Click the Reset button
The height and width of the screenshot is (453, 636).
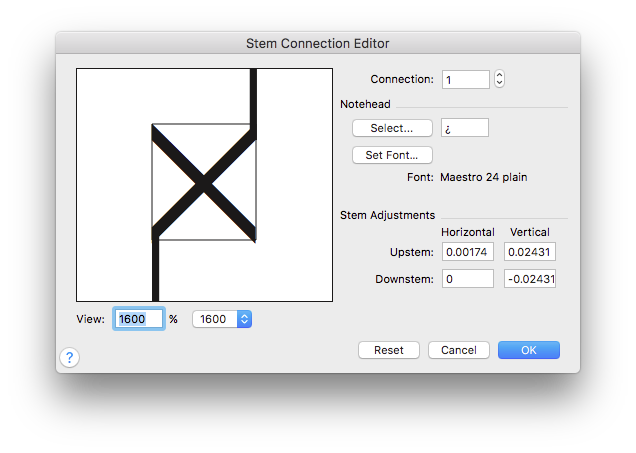tap(389, 350)
